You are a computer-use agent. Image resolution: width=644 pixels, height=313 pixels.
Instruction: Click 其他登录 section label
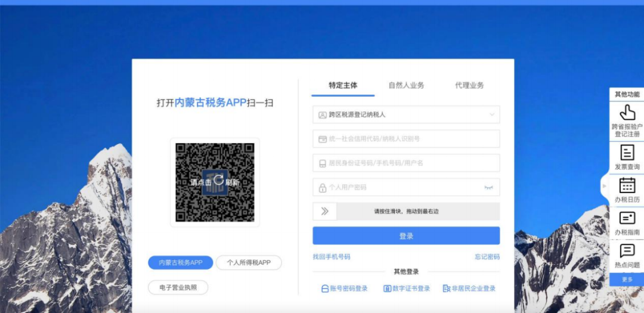coord(406,272)
